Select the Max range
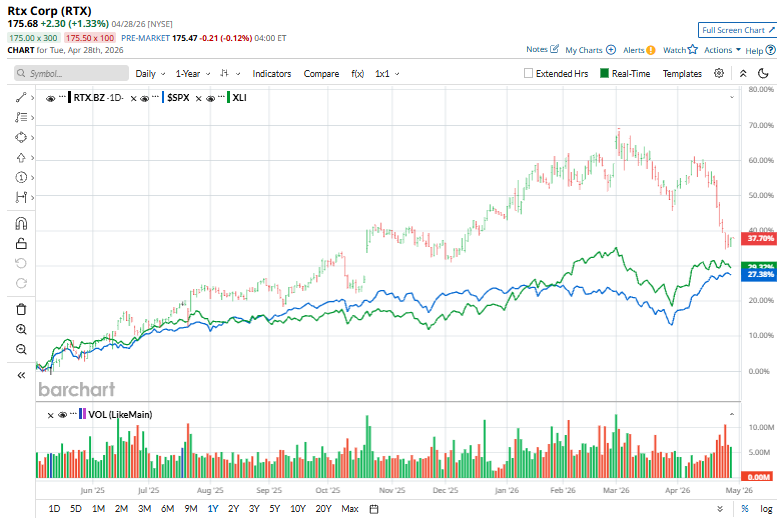The width and height of the screenshot is (777, 522). click(350, 509)
